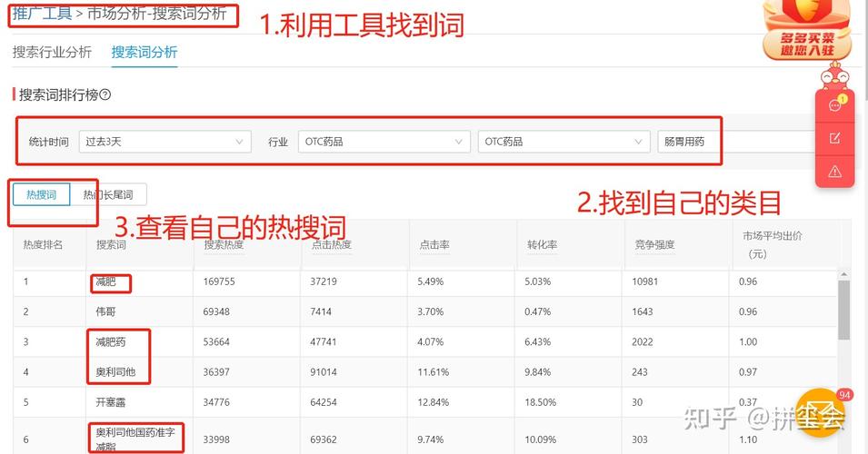The image size is (868, 454).
Task: Click the 市场平均出价 column header
Action: pos(772,244)
